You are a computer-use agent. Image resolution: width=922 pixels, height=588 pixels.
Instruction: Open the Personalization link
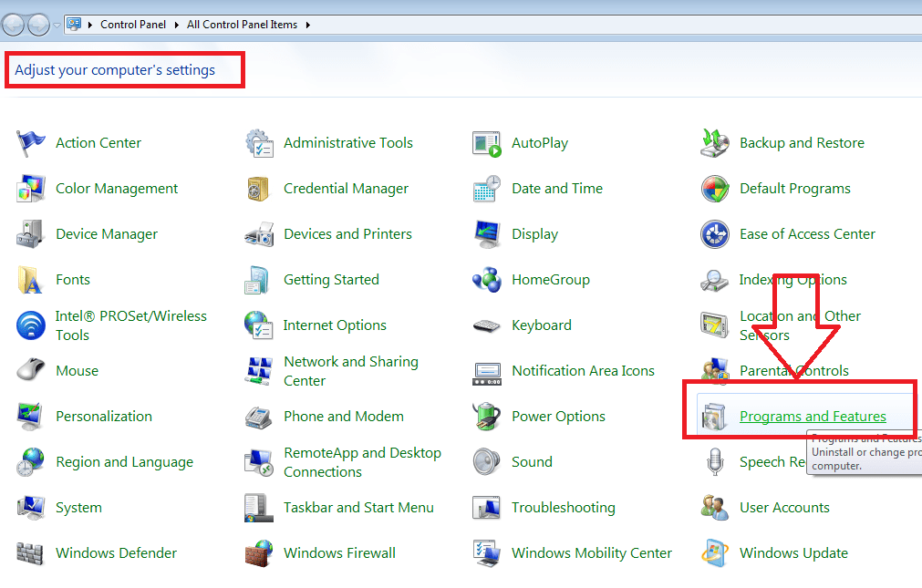(x=104, y=417)
